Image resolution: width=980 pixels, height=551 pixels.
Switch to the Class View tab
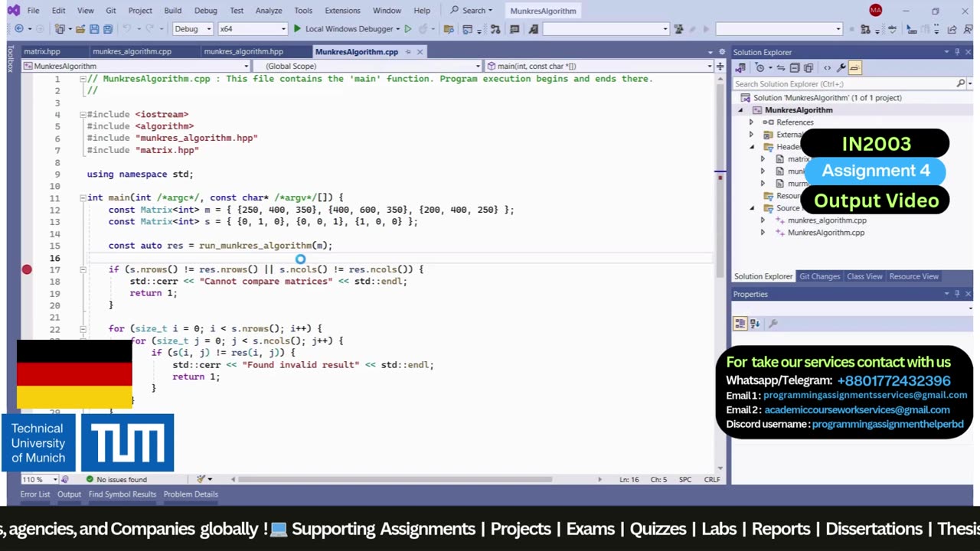864,277
